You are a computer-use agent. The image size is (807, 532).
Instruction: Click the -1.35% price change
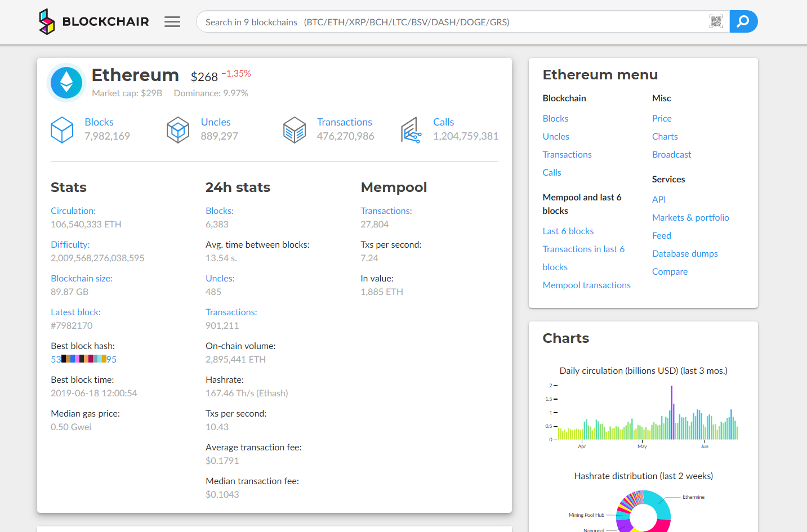click(237, 74)
